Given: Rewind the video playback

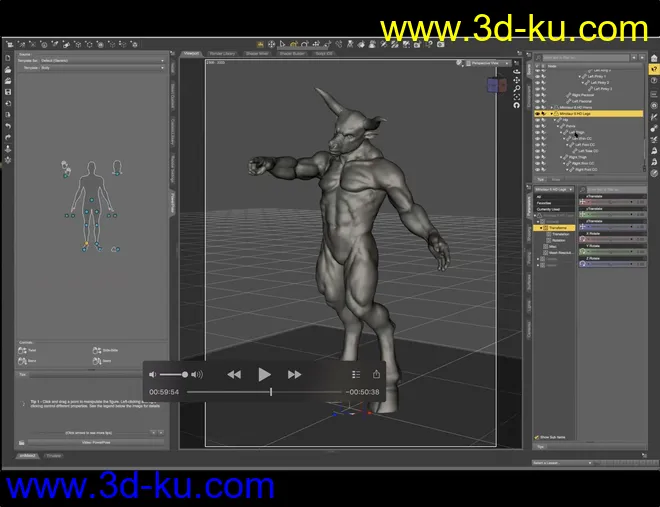Looking at the screenshot, I should pyautogui.click(x=234, y=374).
